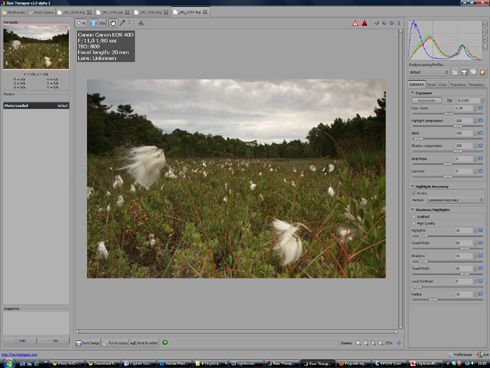
Task: Click the Send to editor button
Action: click(x=143, y=343)
